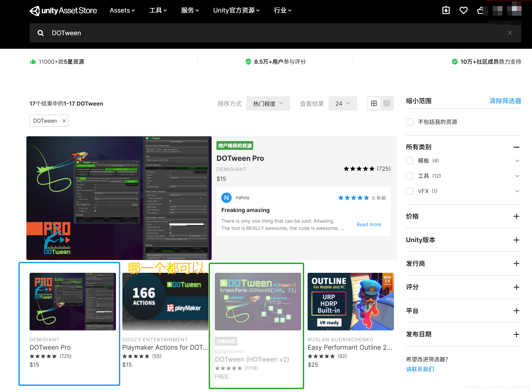Screen dimensions: 532x392
Task: Enable the 不包括我的资源 checkbox
Action: (x=409, y=122)
